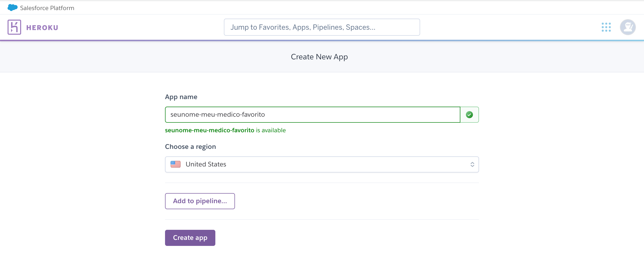The image size is (644, 264).
Task: Click the Choose a region label
Action: (x=190, y=147)
